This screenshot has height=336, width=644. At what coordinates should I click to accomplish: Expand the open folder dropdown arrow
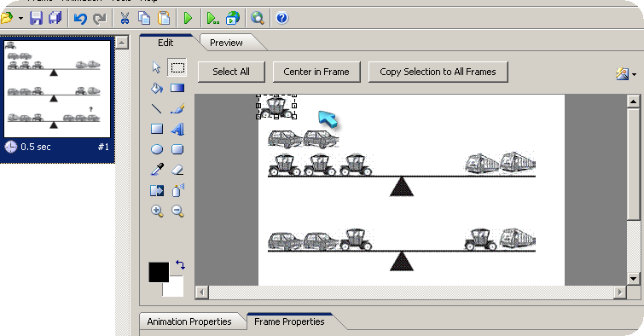click(x=20, y=18)
